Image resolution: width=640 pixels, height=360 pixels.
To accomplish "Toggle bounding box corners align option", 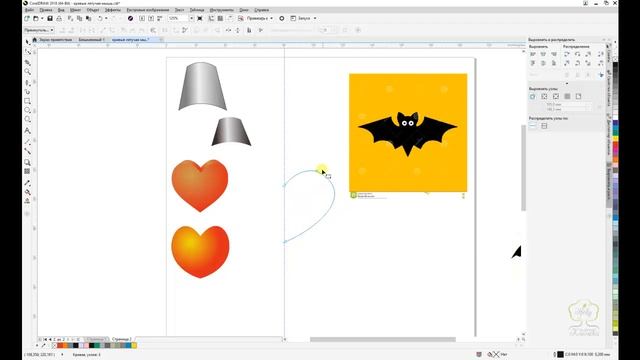I will pyautogui.click(x=544, y=96).
